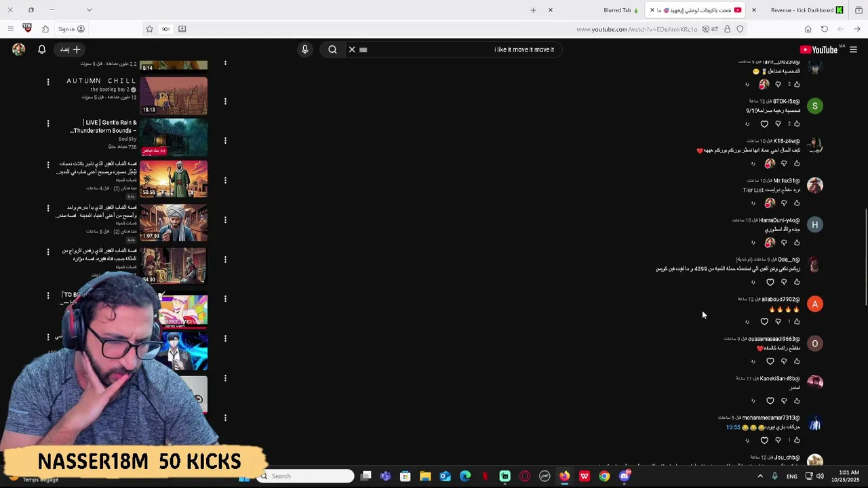Close the Blurred Tab
Screen dimensions: 868x488
551,10
